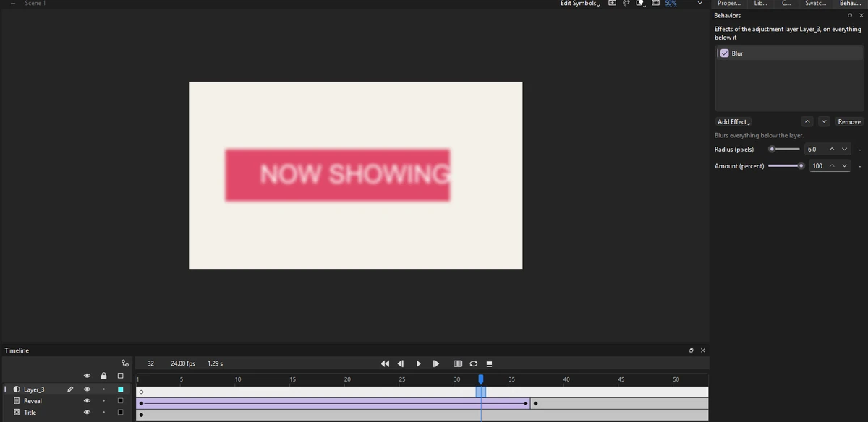Hide the Reveal layer

coord(87,401)
